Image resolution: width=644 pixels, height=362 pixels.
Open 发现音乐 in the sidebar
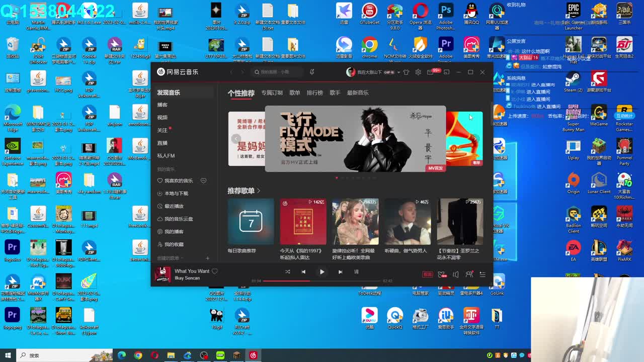click(184, 93)
